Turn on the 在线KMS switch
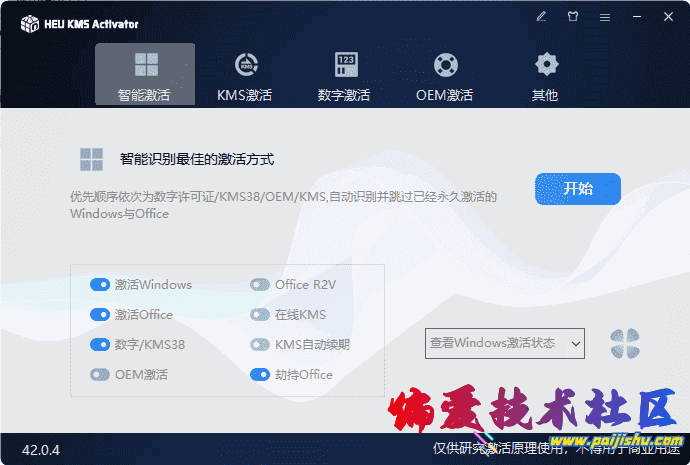 click(x=260, y=315)
